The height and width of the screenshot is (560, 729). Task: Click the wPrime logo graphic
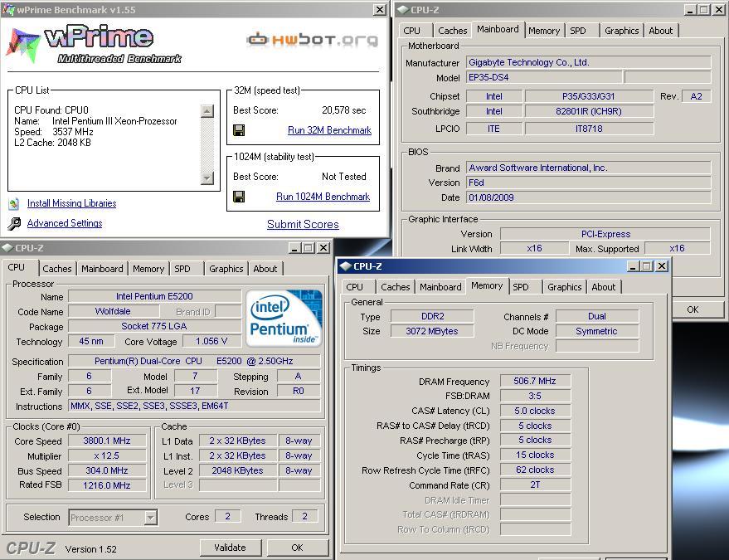pyautogui.click(x=93, y=45)
